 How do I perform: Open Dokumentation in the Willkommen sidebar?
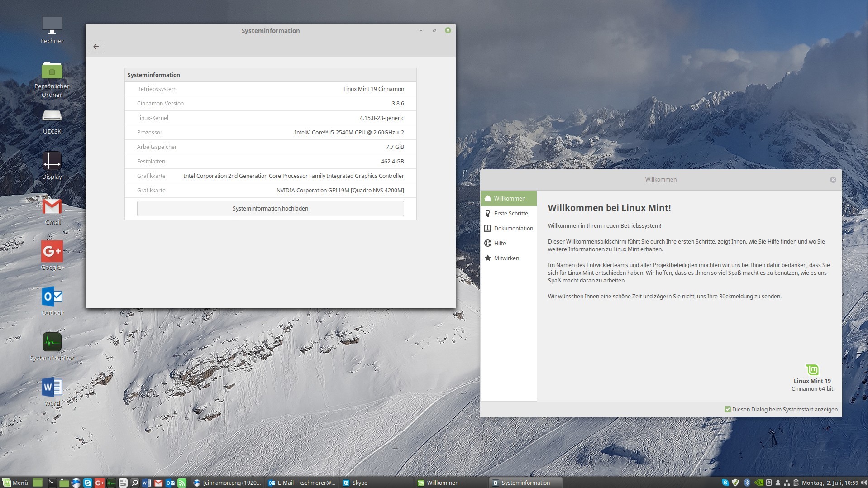pyautogui.click(x=509, y=228)
